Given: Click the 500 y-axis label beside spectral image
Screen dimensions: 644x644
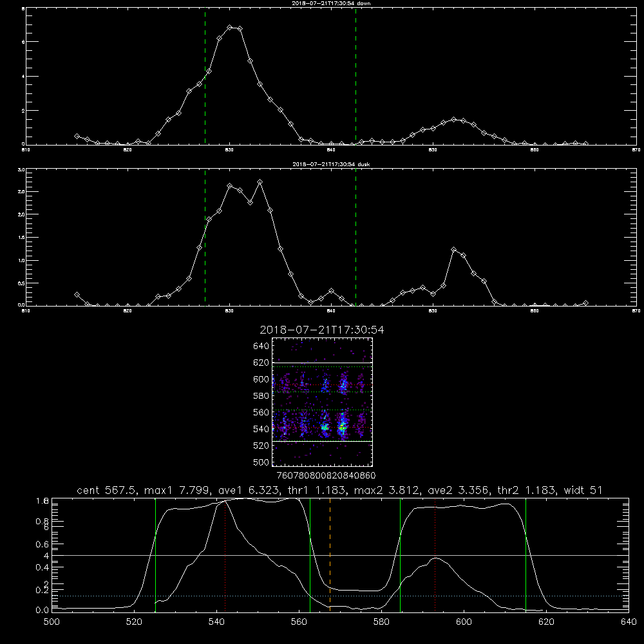Looking at the screenshot, I should (x=261, y=462).
